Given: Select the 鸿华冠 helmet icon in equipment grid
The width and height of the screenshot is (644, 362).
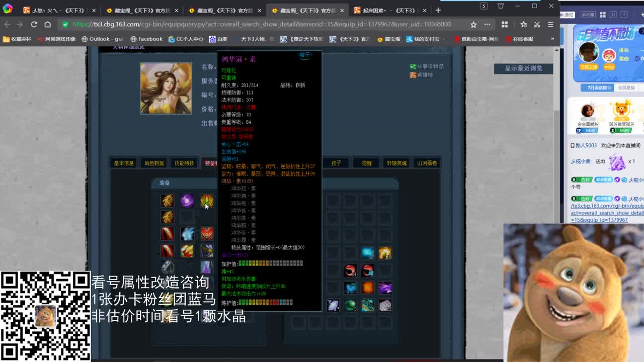Looking at the screenshot, I should (206, 201).
